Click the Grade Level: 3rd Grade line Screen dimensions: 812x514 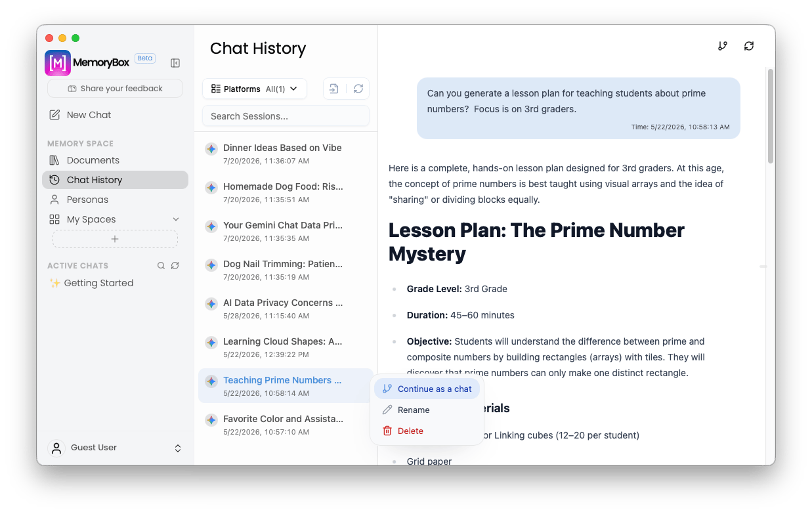(x=457, y=289)
